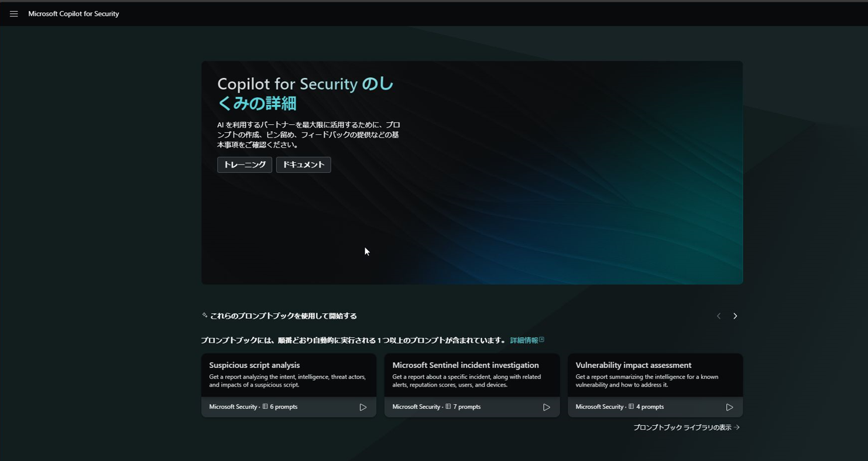This screenshot has height=461, width=868.
Task: Click the promptbook icon beside "4 prompts"
Action: (630, 407)
